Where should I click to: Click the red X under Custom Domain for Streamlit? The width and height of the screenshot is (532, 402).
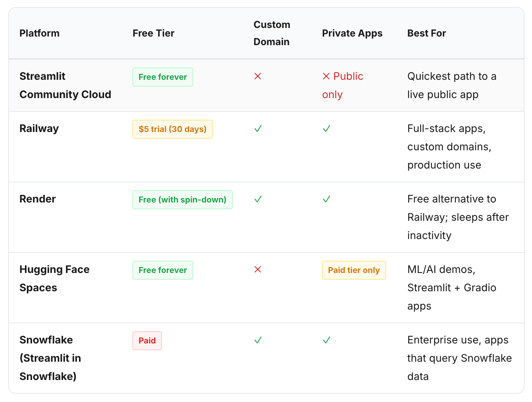258,76
